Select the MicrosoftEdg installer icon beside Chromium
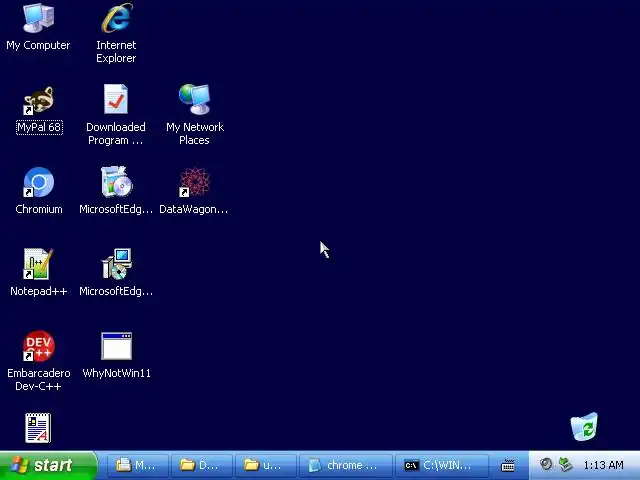 (x=117, y=182)
